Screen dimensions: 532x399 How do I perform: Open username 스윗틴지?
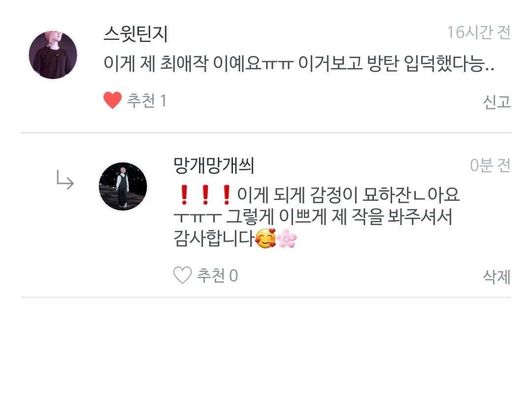point(136,34)
